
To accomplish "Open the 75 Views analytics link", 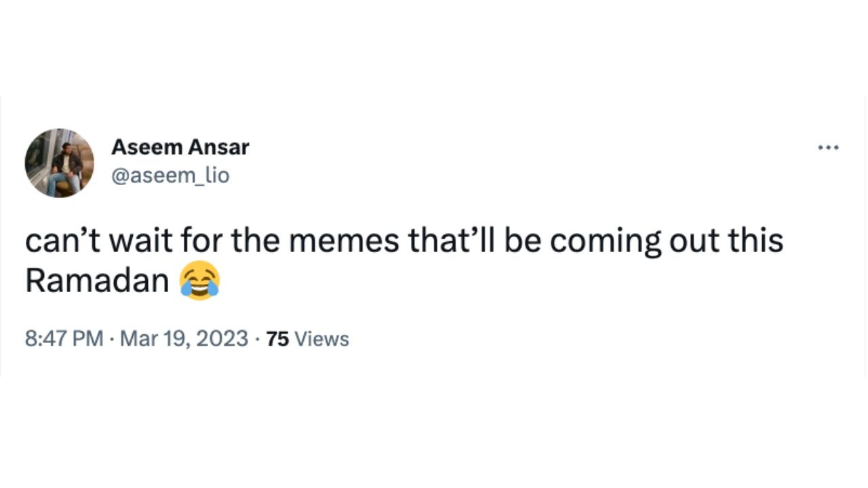I will tap(306, 338).
